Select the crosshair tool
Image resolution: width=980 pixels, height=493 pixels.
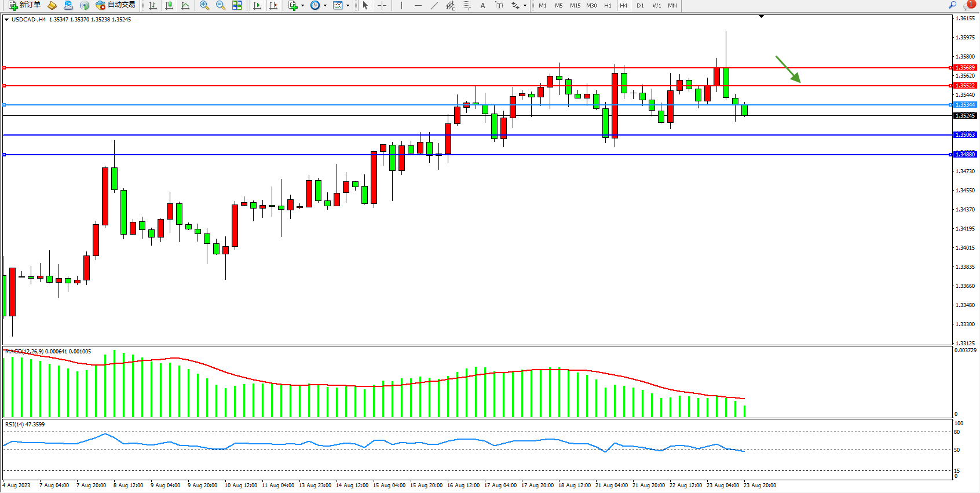pos(382,5)
